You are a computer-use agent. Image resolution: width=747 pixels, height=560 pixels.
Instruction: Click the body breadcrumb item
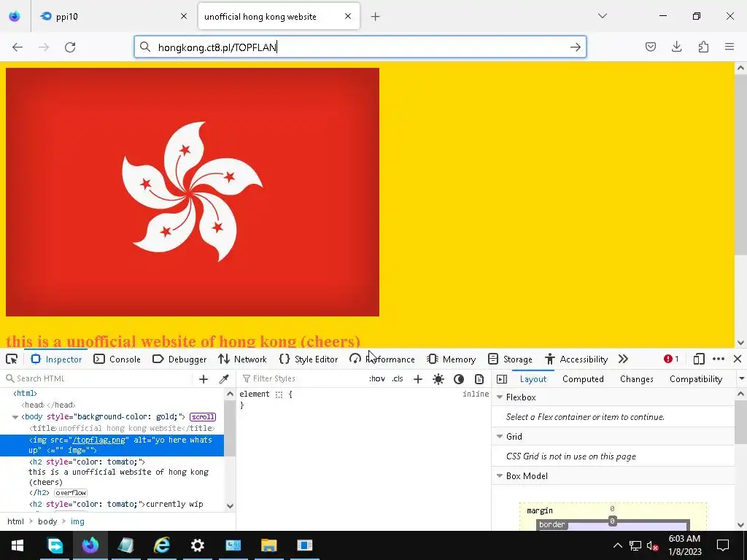(x=47, y=521)
